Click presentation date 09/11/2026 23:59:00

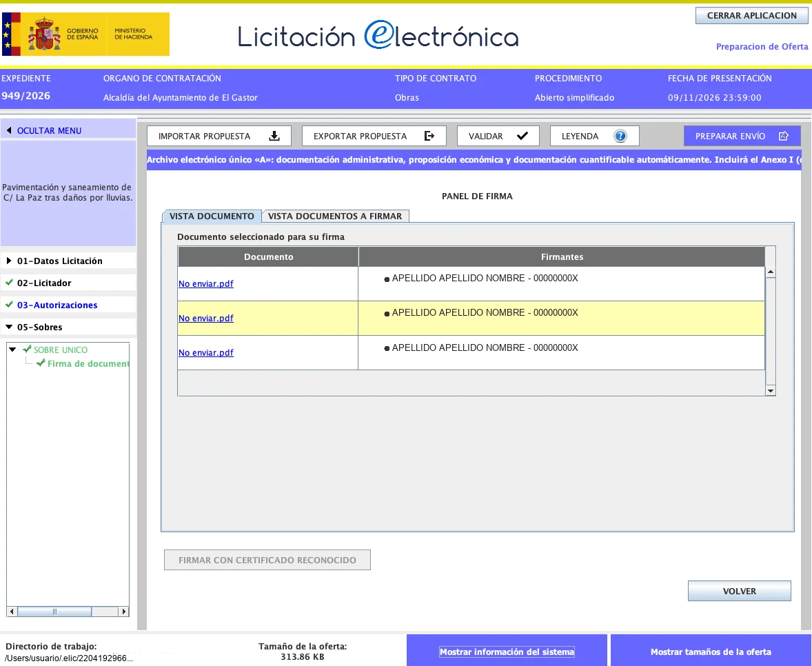(714, 97)
